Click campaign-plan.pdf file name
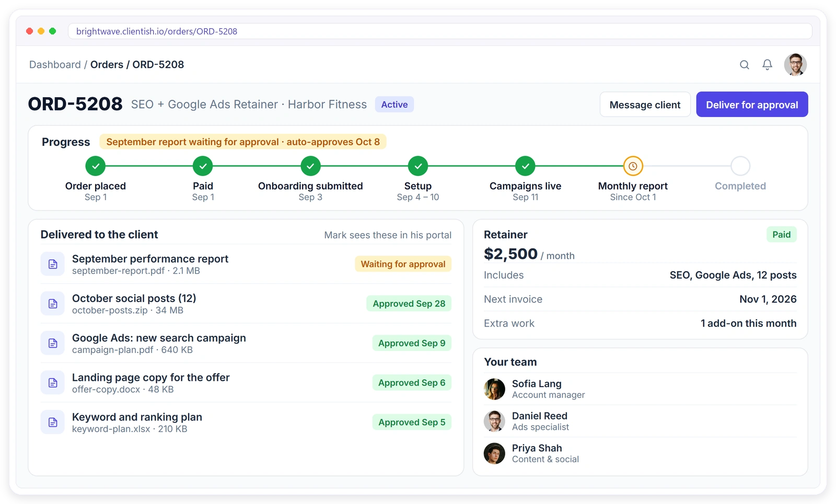This screenshot has width=836, height=504. point(113,350)
